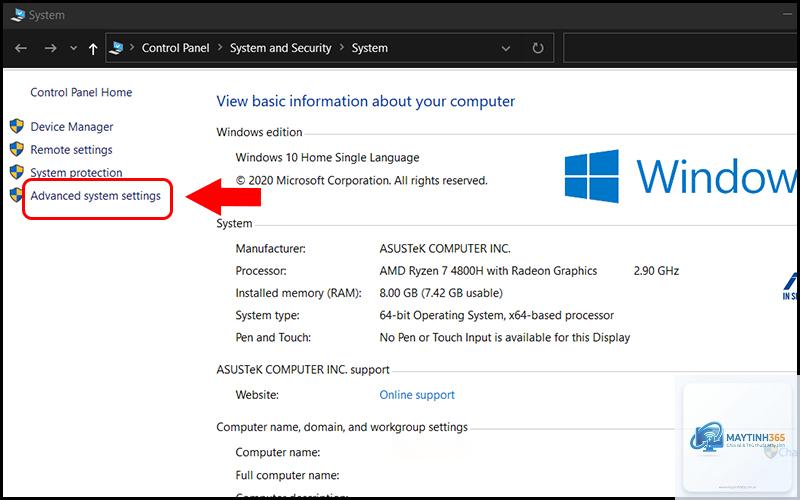Image resolution: width=800 pixels, height=500 pixels.
Task: Select System and Security breadcrumb
Action: pos(280,48)
